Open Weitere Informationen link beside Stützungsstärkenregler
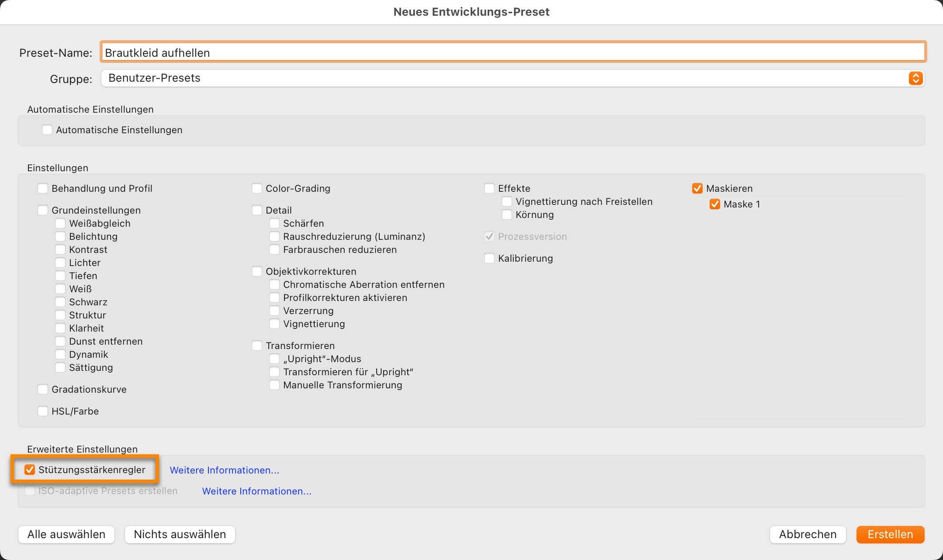 coord(224,470)
